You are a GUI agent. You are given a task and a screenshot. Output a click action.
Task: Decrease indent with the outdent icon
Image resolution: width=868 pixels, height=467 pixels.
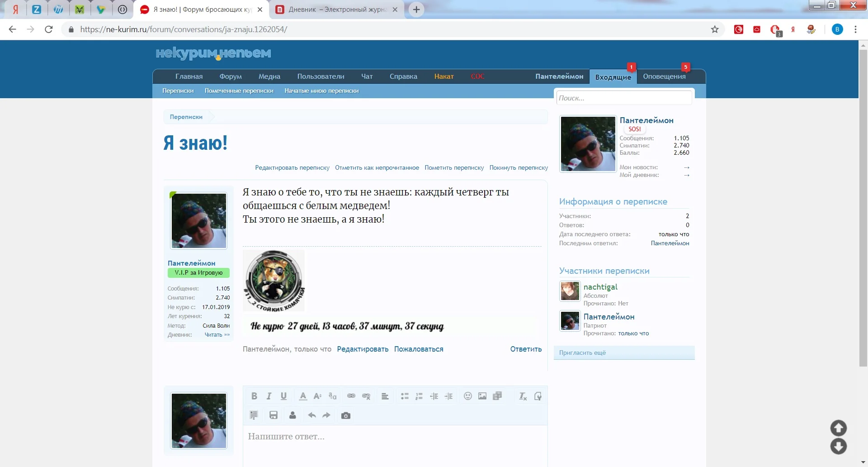[434, 396]
